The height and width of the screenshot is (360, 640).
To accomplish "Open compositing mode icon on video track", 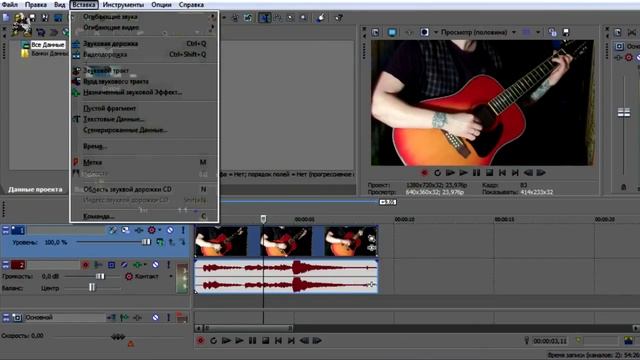I will point(160,242).
